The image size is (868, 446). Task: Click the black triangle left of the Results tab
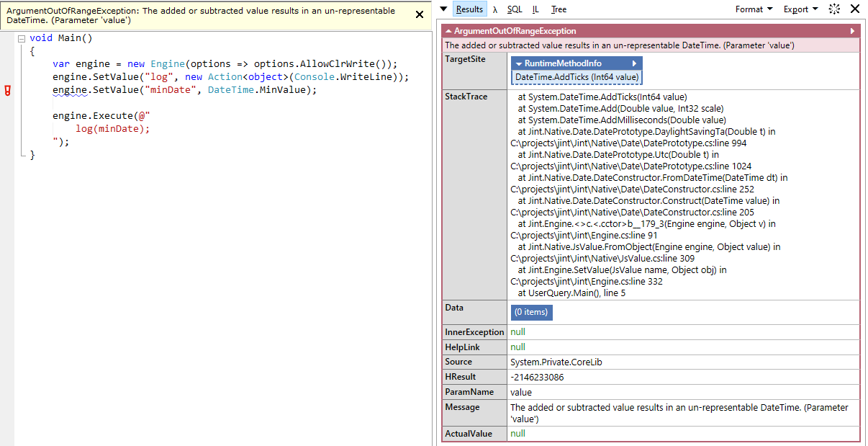(444, 9)
